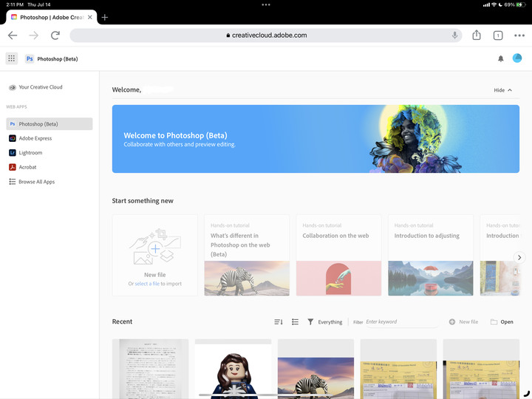Open the account profile avatar
Viewport: 532px width, 399px height.
coord(517,58)
